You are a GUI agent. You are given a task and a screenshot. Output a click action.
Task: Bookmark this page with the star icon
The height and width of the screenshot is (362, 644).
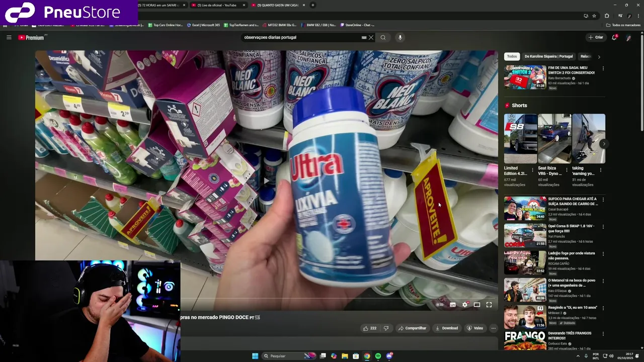(594, 16)
